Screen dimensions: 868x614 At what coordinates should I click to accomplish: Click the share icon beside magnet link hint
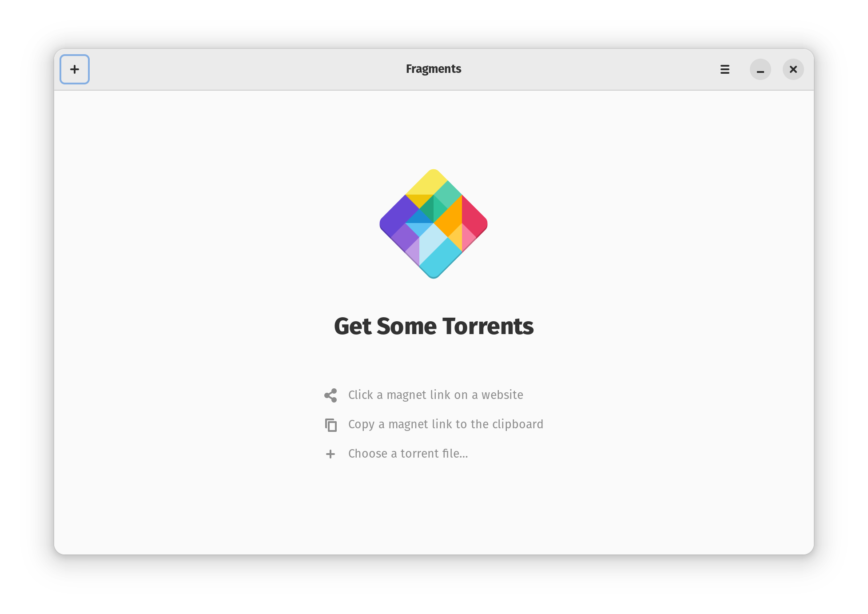tap(330, 395)
